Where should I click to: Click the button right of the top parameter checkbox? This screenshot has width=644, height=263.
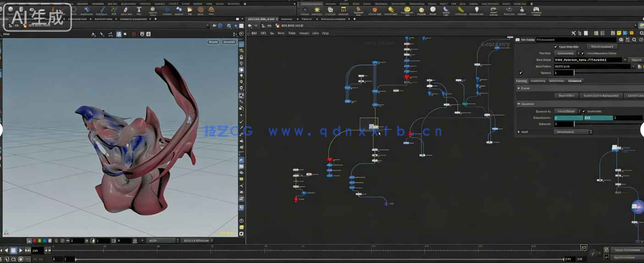point(601,47)
